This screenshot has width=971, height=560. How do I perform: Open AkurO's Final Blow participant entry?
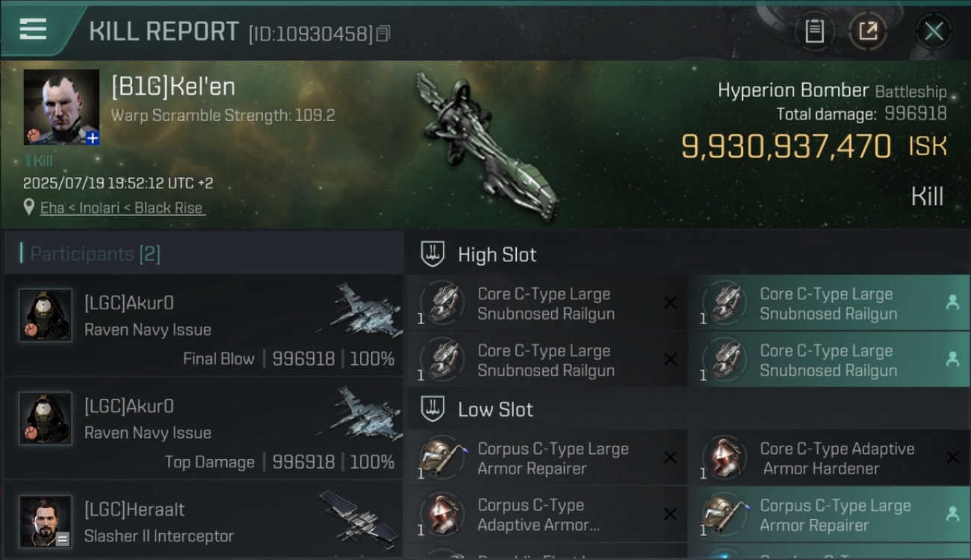(203, 326)
